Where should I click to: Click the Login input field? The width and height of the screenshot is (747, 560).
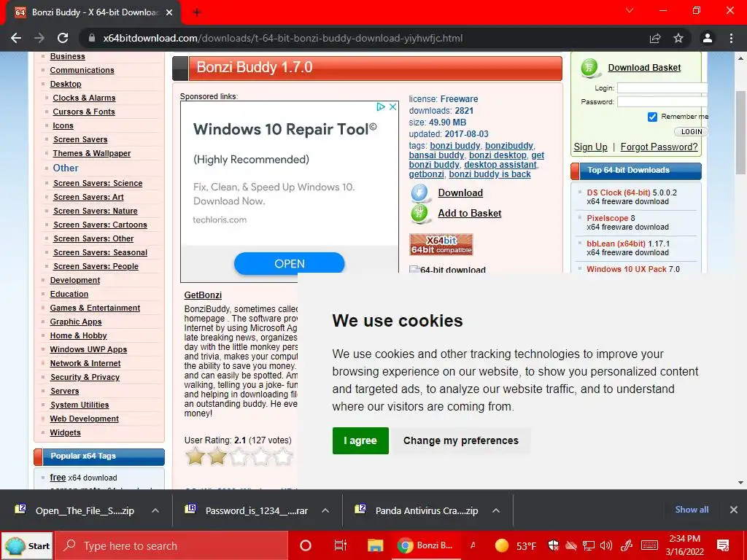point(662,88)
